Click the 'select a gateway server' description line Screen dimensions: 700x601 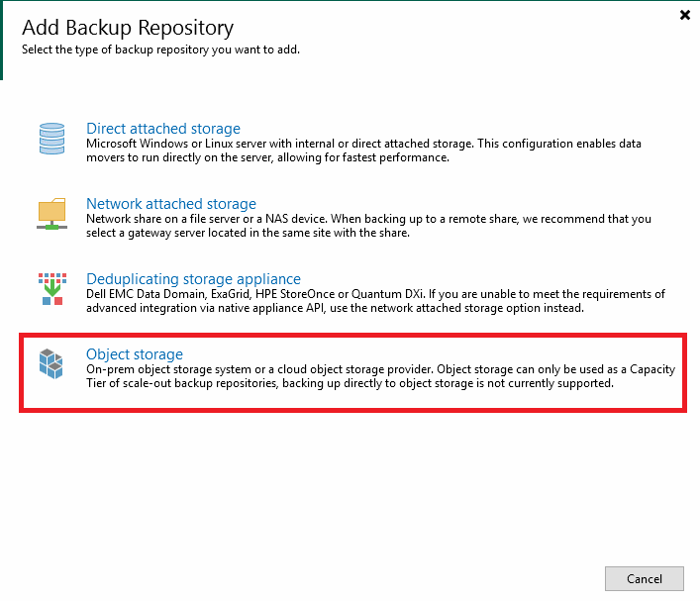pyautogui.click(x=248, y=233)
